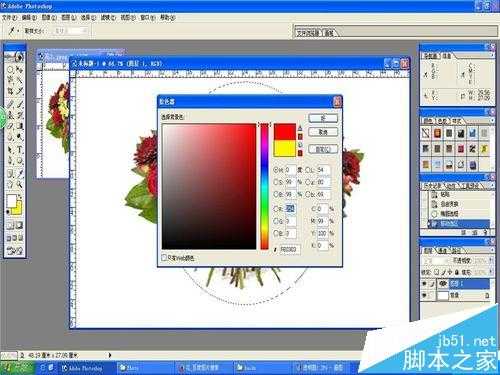Select the Paint Bucket tool

pos(20,126)
